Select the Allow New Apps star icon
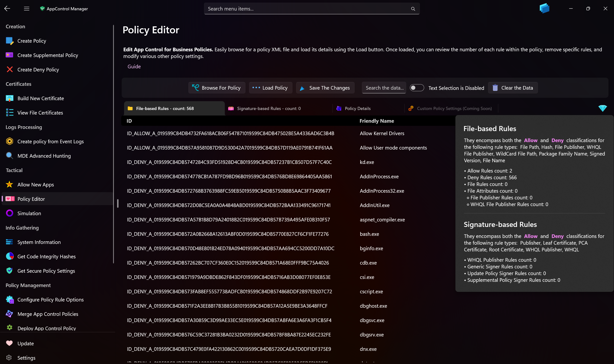The height and width of the screenshot is (364, 614). pyautogui.click(x=10, y=185)
